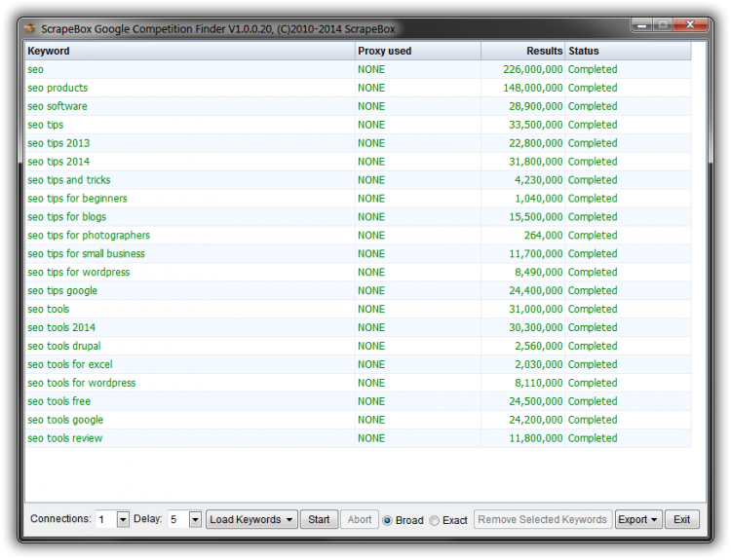Select the 'seo tips for small business' row
This screenshot has width=731, height=560.
[358, 254]
